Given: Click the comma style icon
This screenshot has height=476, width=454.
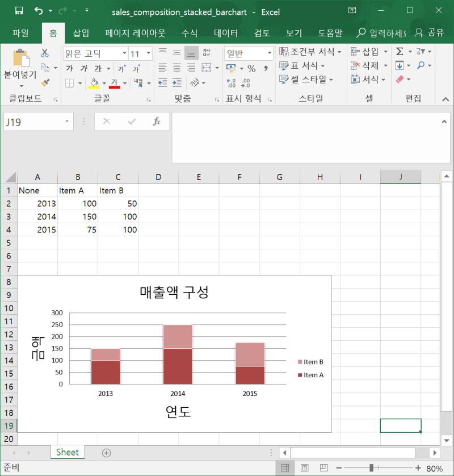Looking at the screenshot, I should point(266,68).
